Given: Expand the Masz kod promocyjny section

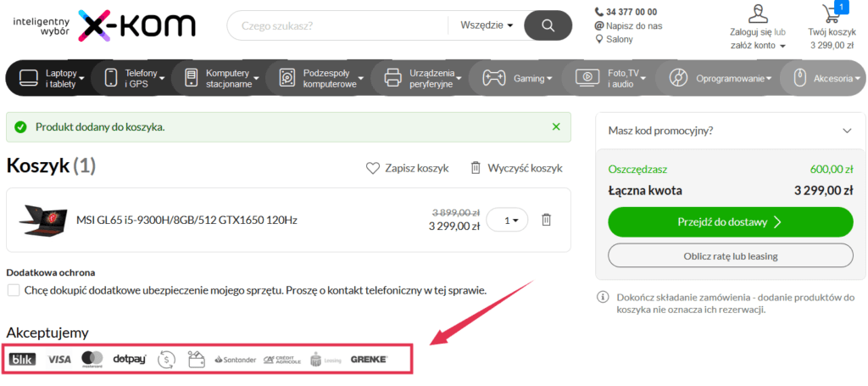Looking at the screenshot, I should click(x=730, y=131).
